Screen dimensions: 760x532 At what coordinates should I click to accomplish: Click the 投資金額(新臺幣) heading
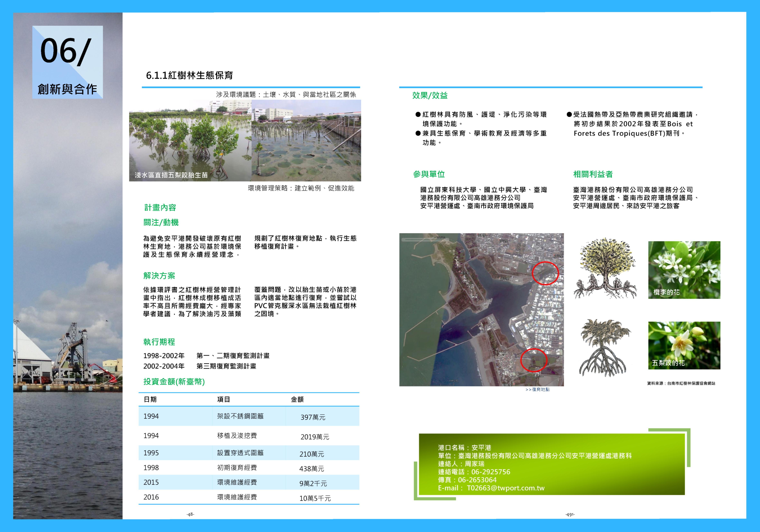[174, 382]
